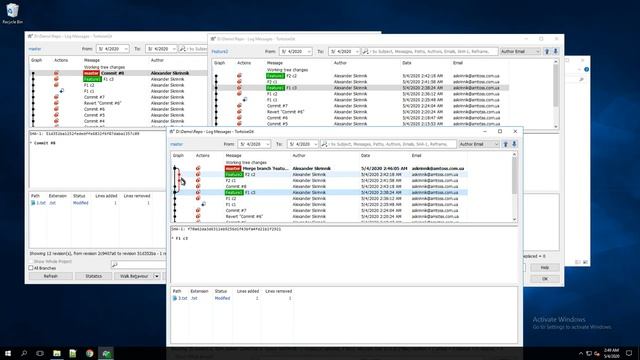
Task: Click the Author column header in front window
Action: pyautogui.click(x=299, y=156)
